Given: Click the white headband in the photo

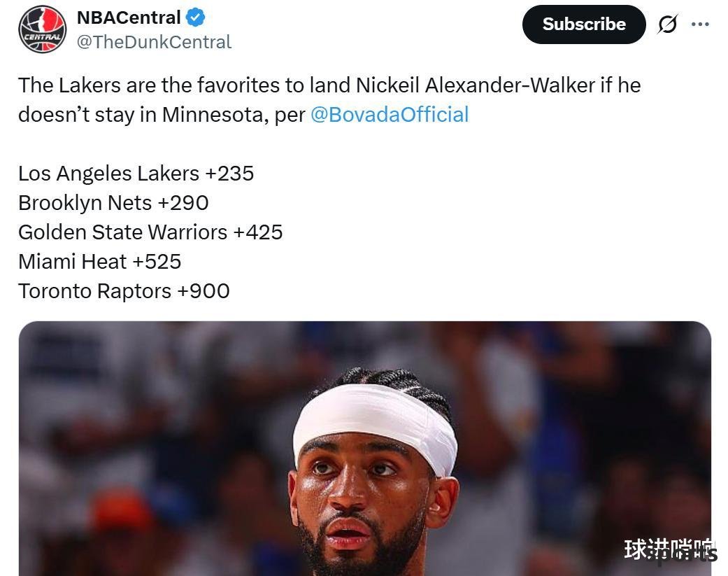Looking at the screenshot, I should [375, 425].
